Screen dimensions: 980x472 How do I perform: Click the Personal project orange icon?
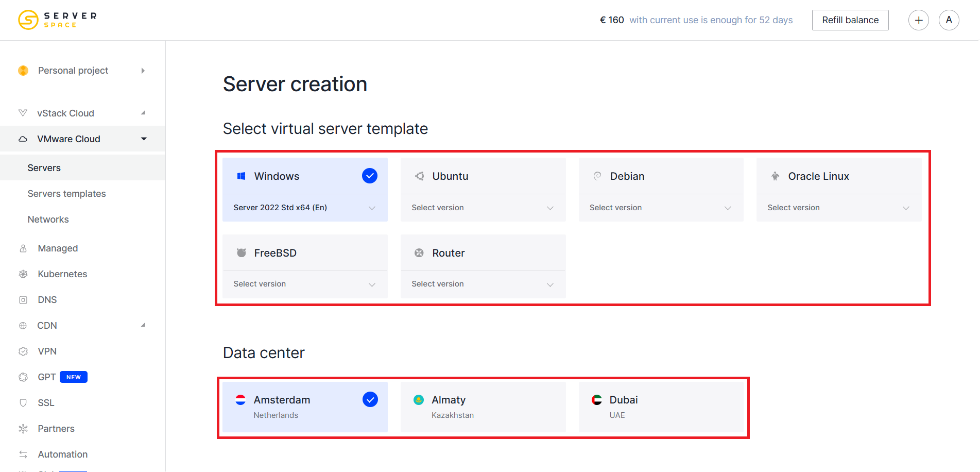[x=23, y=71]
